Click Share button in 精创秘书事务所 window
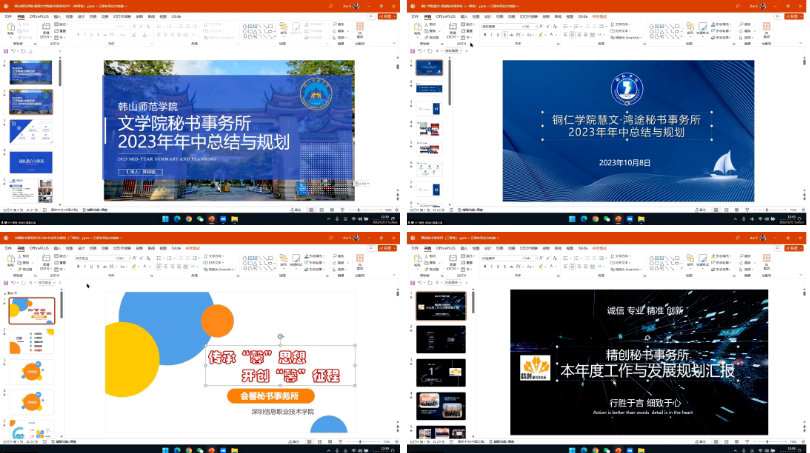Screen dimensions: 810x453 click(793, 248)
